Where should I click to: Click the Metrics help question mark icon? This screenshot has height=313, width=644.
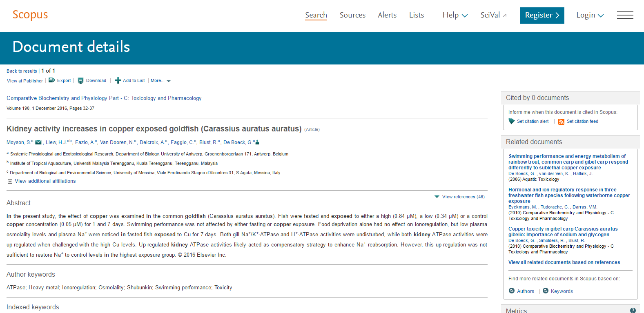(x=633, y=310)
